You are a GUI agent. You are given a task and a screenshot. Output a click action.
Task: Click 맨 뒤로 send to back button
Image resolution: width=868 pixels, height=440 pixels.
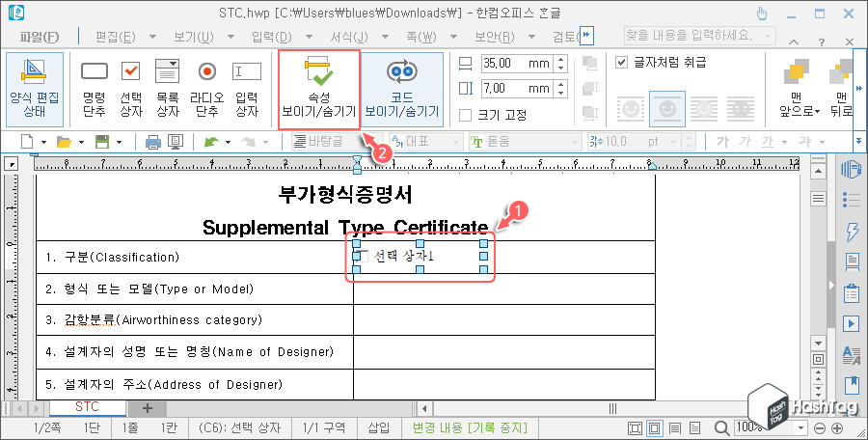point(841,89)
